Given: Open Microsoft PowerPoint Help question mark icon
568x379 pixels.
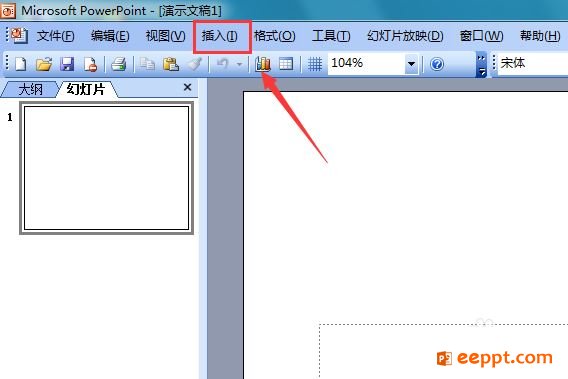Looking at the screenshot, I should 437,64.
